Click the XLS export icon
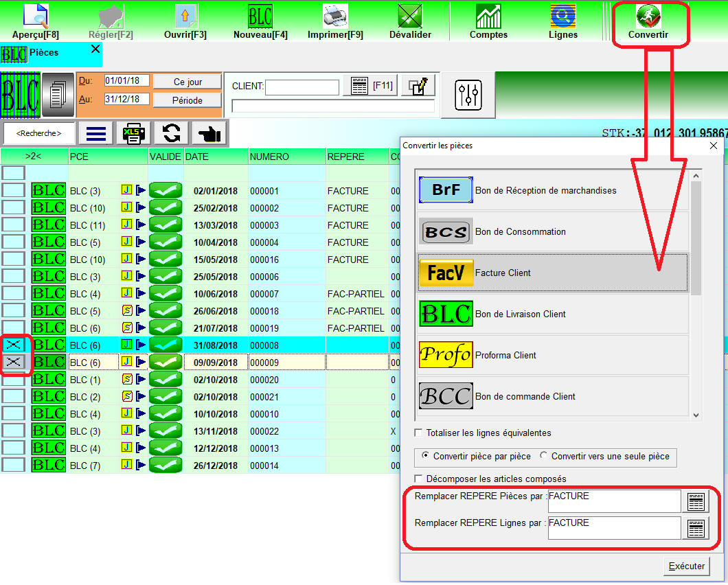This screenshot has height=585, width=728. (x=133, y=133)
